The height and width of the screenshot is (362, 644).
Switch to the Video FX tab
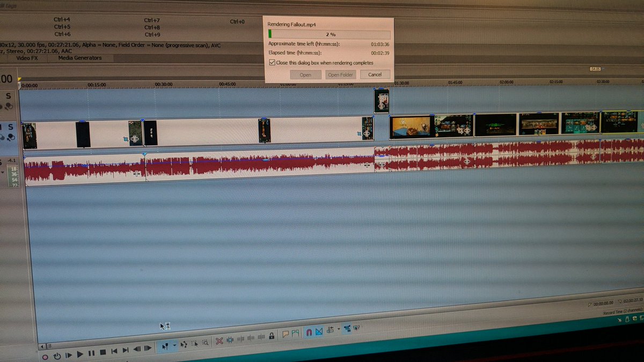27,57
